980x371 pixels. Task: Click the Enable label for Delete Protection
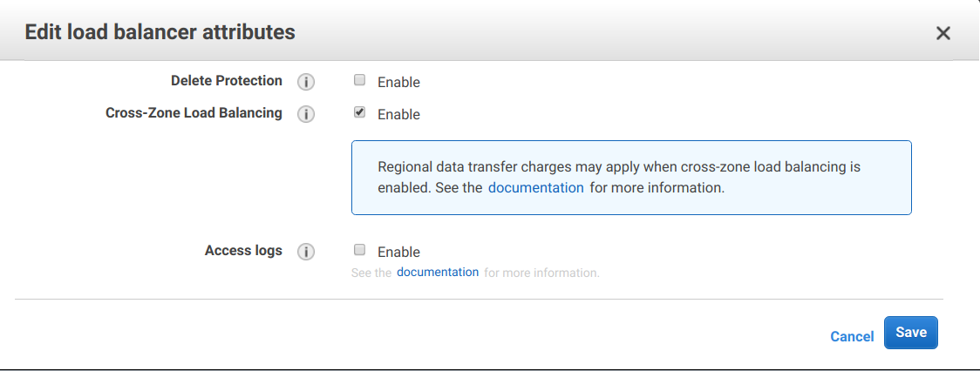pyautogui.click(x=398, y=83)
